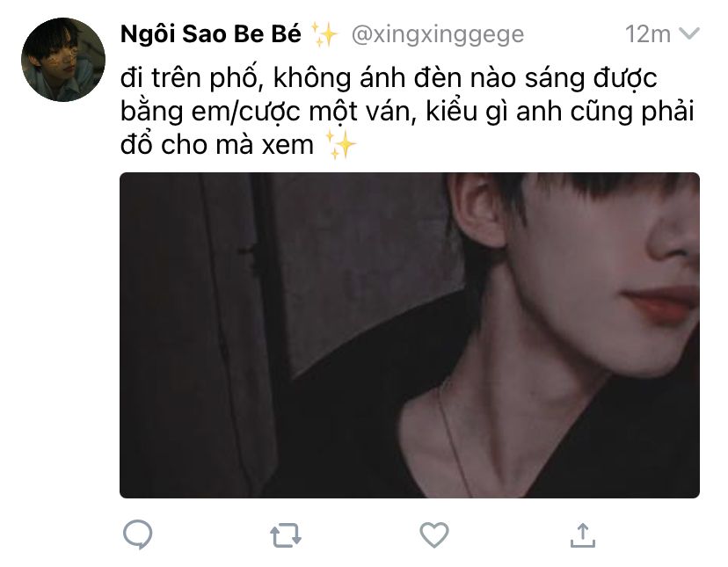The width and height of the screenshot is (728, 567).
Task: Open tweet via the line starting 'đi trên phố'
Action: coord(389,77)
